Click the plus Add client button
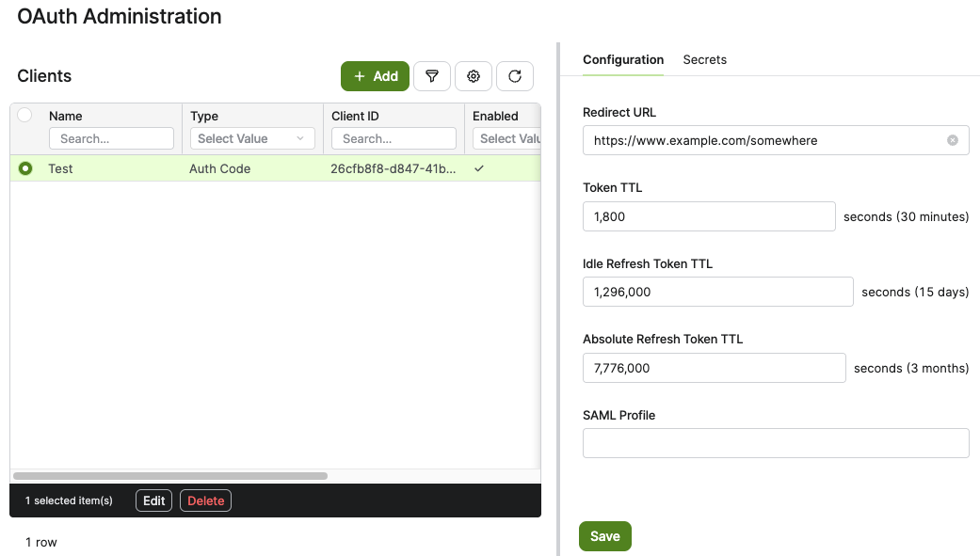The height and width of the screenshot is (556, 980). (375, 76)
